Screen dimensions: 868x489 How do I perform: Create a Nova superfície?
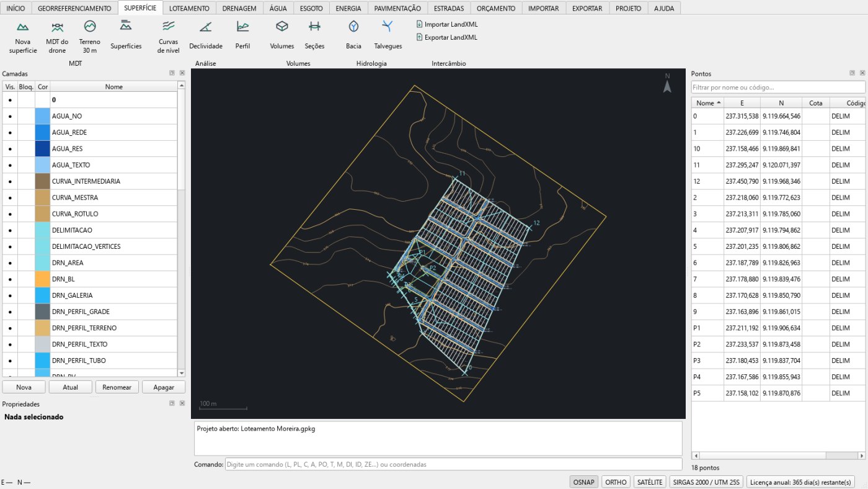22,37
